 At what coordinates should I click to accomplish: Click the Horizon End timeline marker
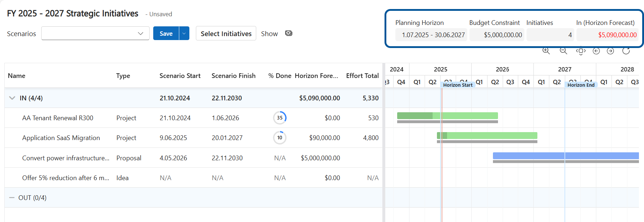click(580, 85)
